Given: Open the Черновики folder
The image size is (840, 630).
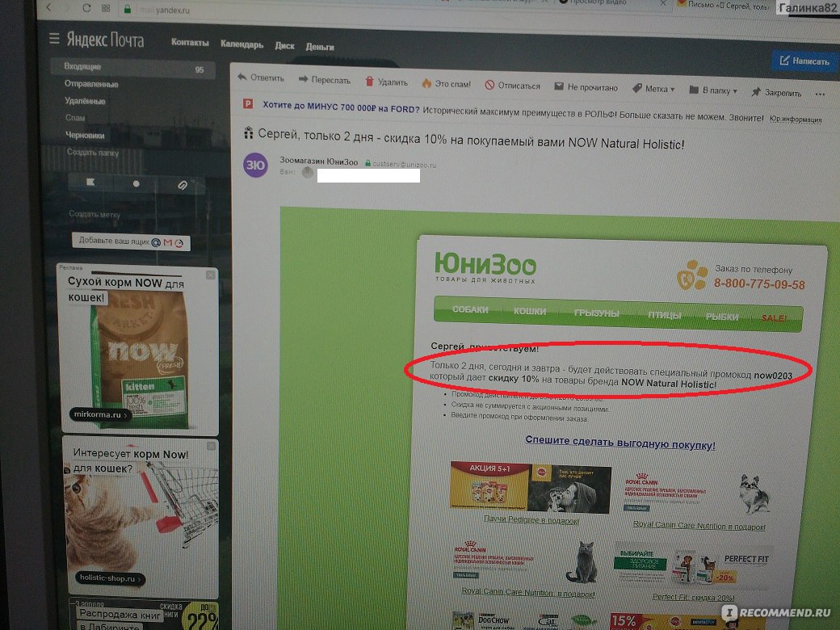Looking at the screenshot, I should pyautogui.click(x=85, y=135).
